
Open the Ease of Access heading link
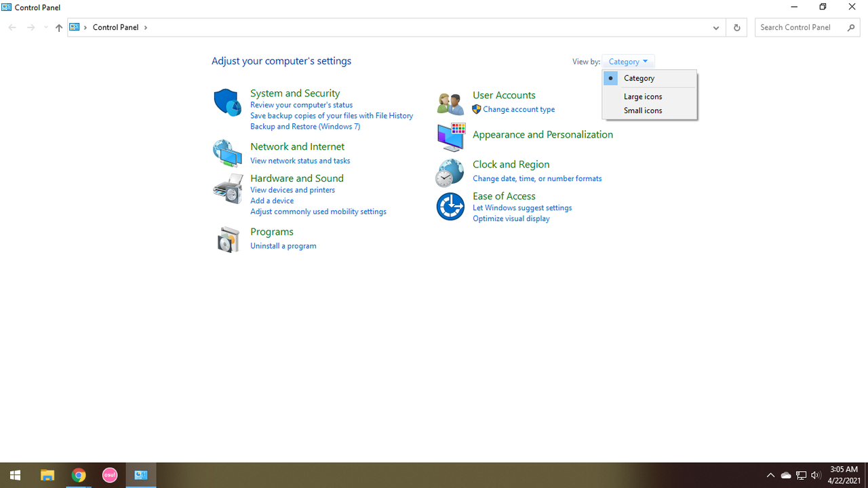504,197
